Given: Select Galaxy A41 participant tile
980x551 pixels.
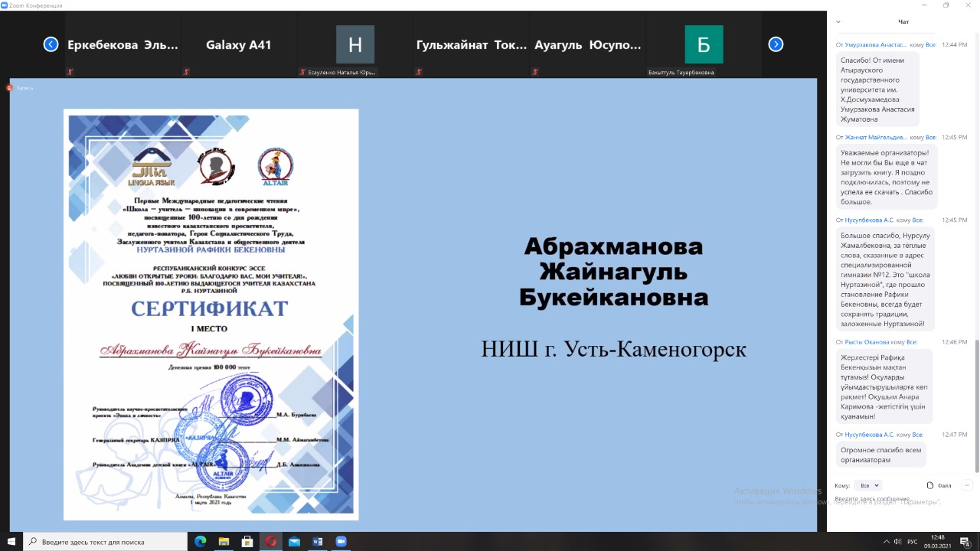Looking at the screenshot, I should click(x=239, y=45).
